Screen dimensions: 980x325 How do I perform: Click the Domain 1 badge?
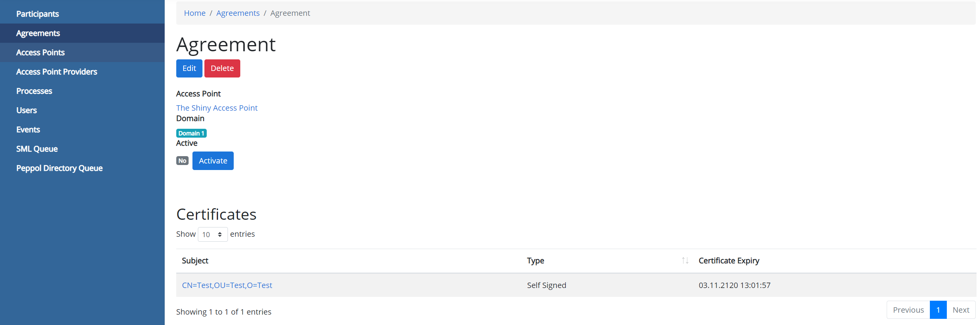[191, 133]
